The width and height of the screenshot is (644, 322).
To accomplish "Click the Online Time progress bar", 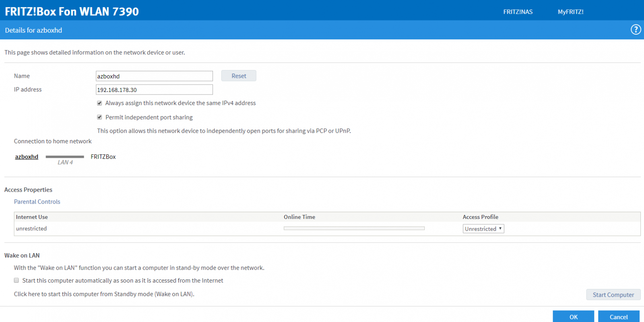I will [354, 228].
